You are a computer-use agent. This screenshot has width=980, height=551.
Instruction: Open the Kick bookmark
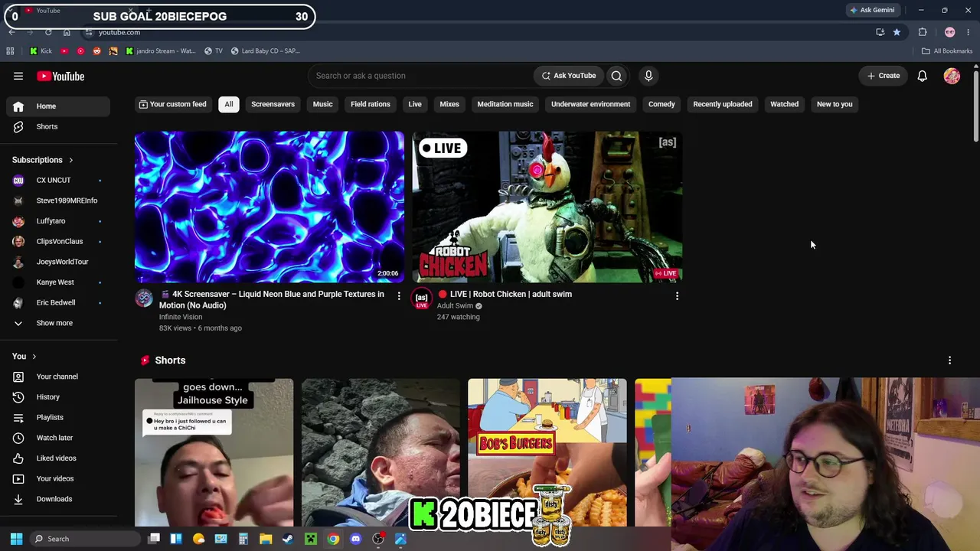tap(41, 51)
